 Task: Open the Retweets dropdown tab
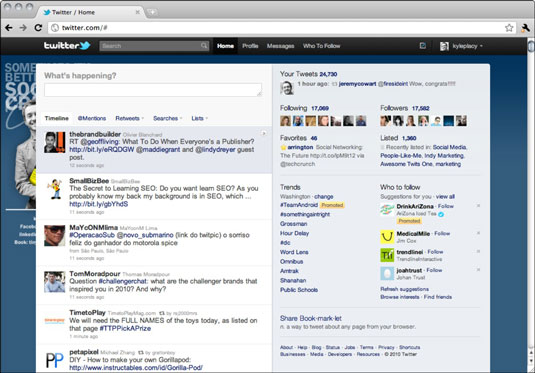point(130,118)
